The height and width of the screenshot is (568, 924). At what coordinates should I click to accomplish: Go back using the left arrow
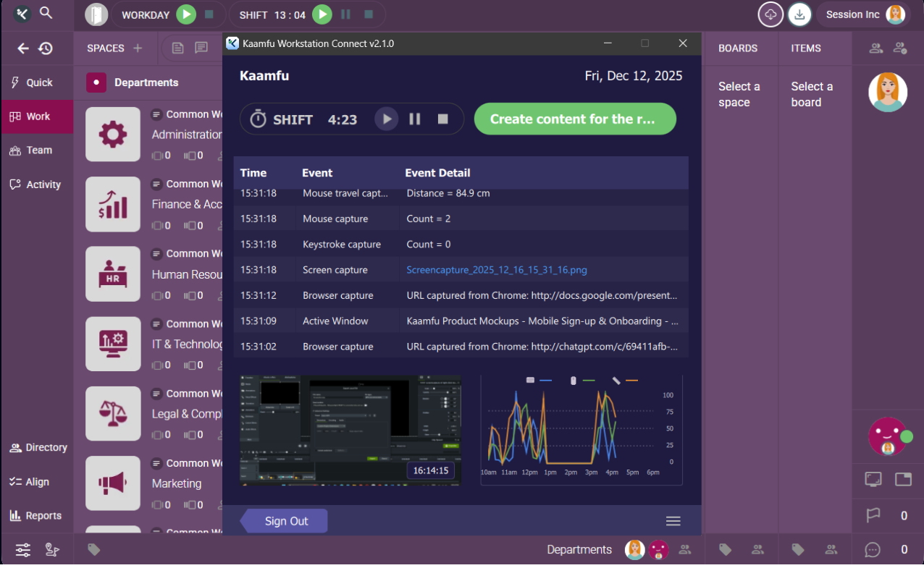click(23, 48)
